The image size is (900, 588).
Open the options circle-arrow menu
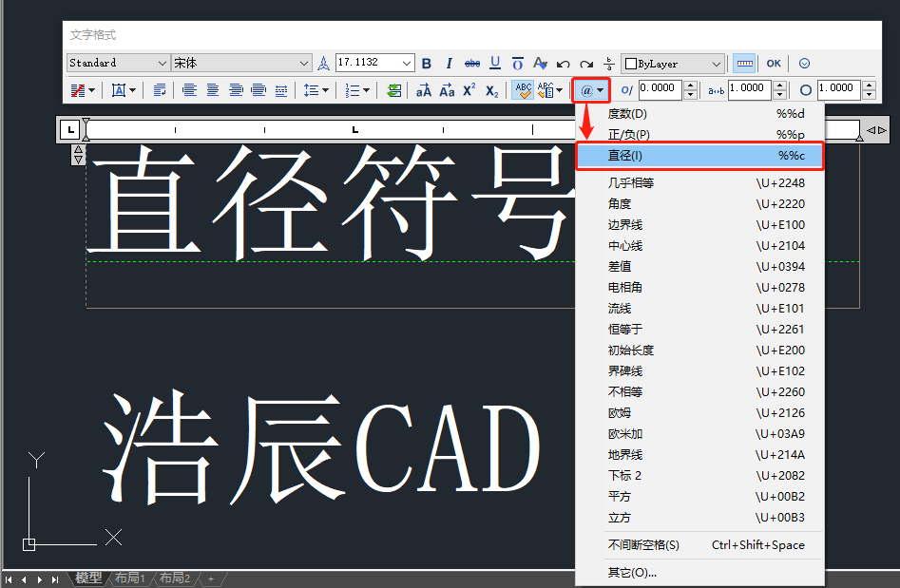(x=805, y=64)
